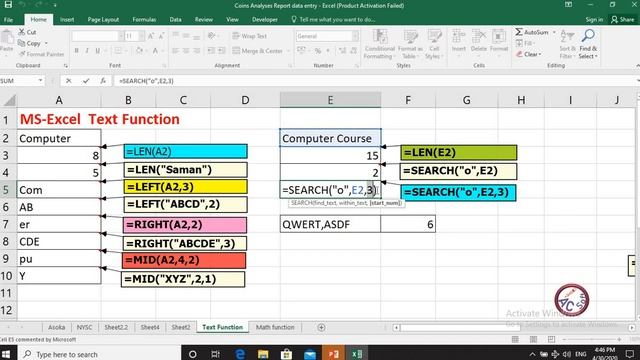Click Decrease Decimal icon
Viewport: 640px width, 360px height.
click(353, 51)
